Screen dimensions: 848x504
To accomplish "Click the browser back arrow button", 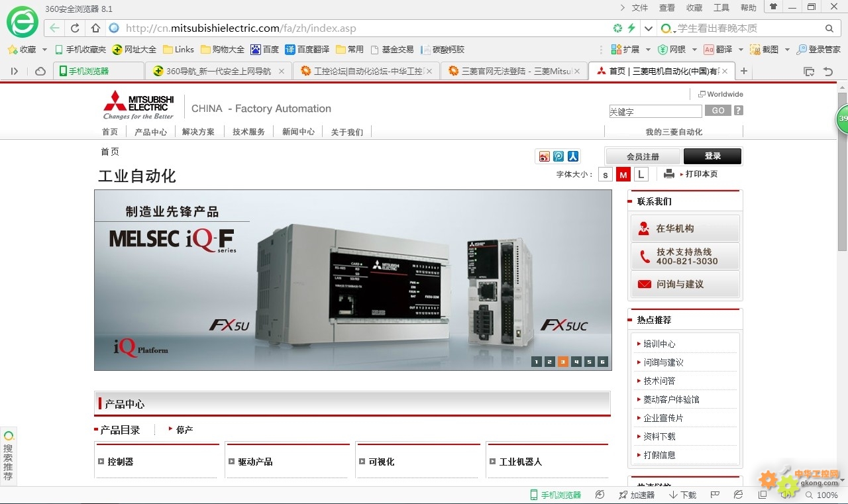I will pyautogui.click(x=54, y=28).
